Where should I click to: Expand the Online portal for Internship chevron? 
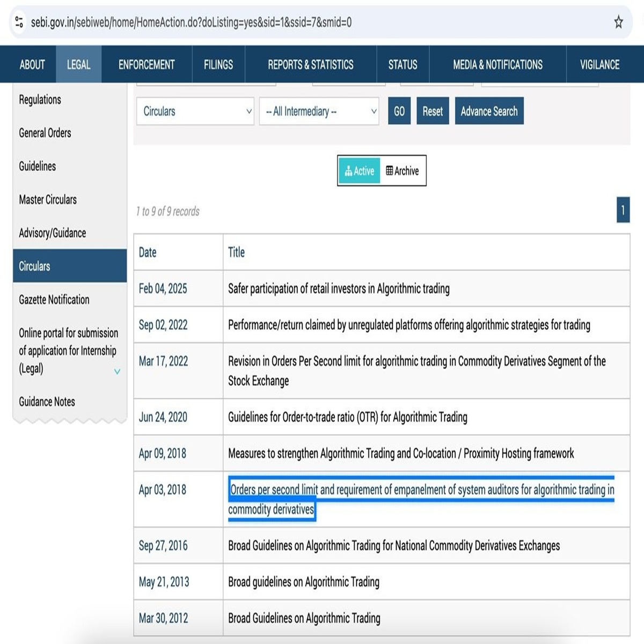click(117, 371)
